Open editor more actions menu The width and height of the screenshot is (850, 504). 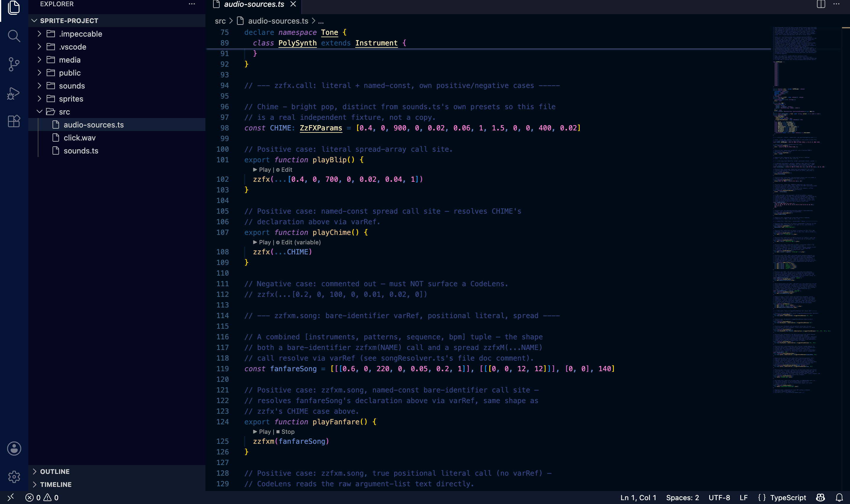(x=836, y=4)
